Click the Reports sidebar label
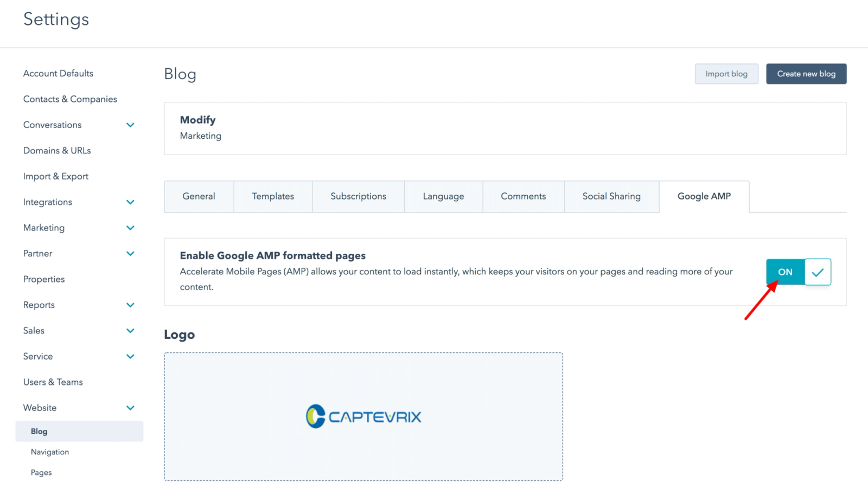The width and height of the screenshot is (868, 495). click(x=39, y=305)
